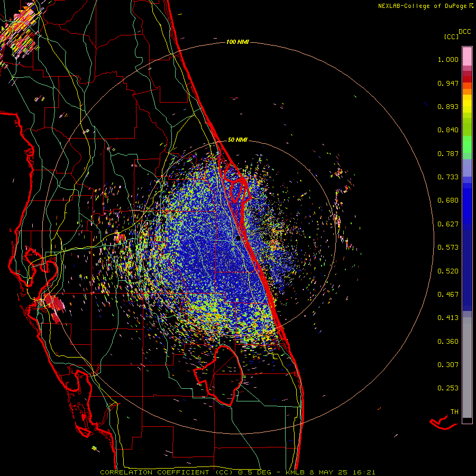Click the KMLB radar site identifier
This screenshot has width=476, height=476.
point(295,472)
